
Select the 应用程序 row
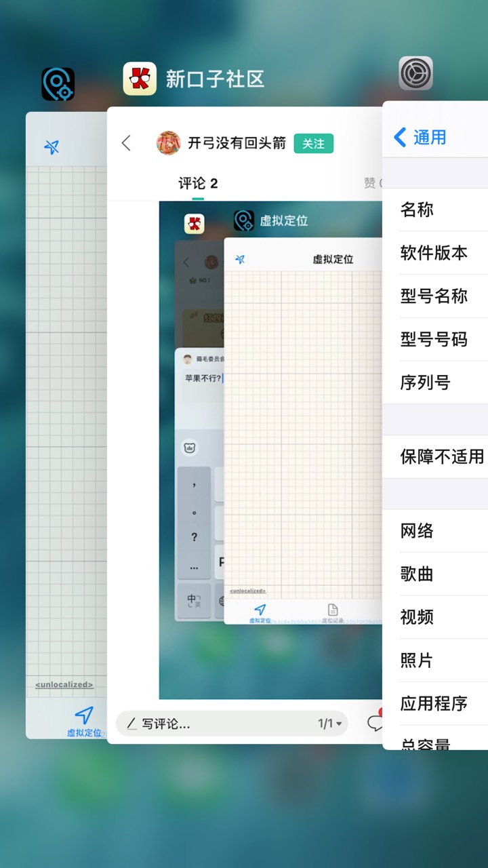[x=435, y=704]
